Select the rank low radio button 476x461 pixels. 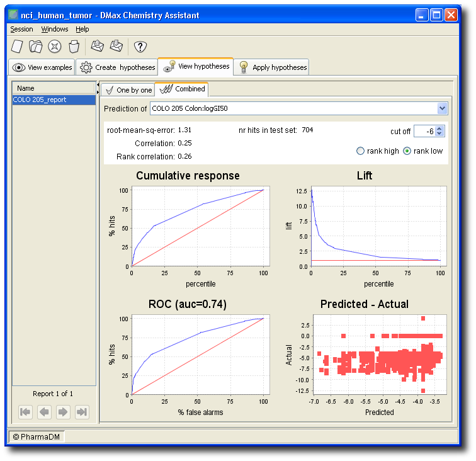coord(407,151)
